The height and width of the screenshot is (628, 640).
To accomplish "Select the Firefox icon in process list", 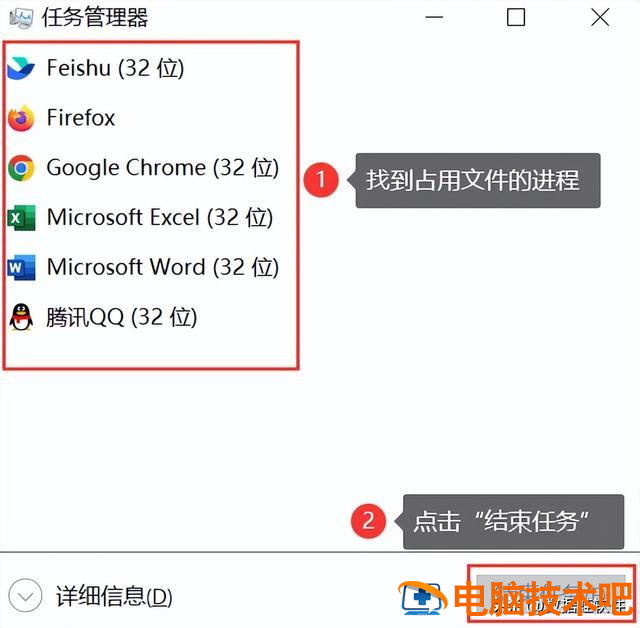I will tap(21, 118).
